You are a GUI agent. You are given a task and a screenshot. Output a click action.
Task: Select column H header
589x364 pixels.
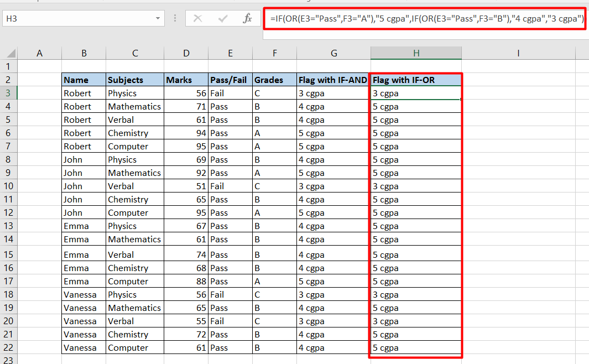pyautogui.click(x=415, y=53)
